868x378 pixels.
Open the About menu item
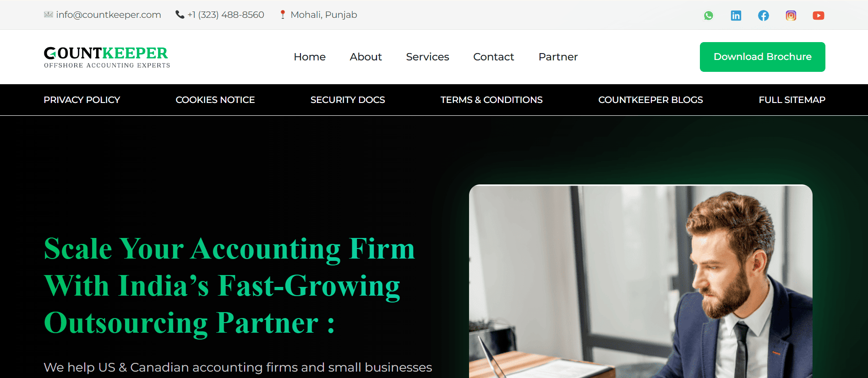coord(366,57)
